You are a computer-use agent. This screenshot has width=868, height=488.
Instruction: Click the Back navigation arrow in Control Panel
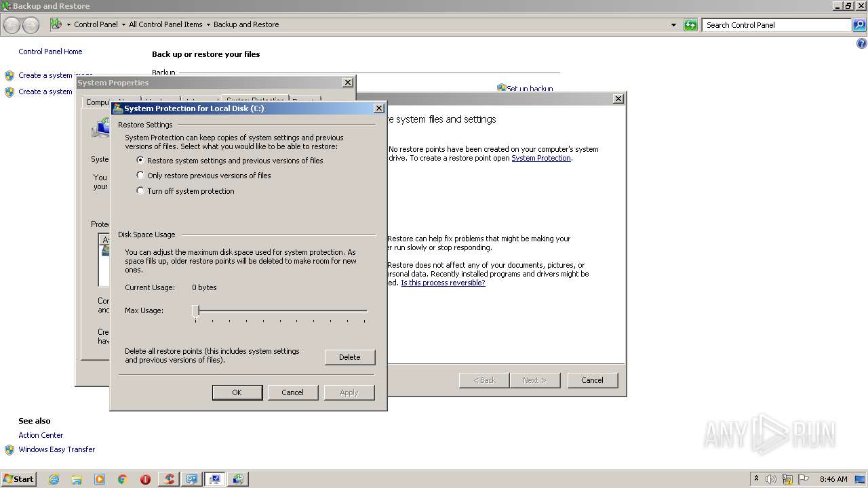(12, 25)
